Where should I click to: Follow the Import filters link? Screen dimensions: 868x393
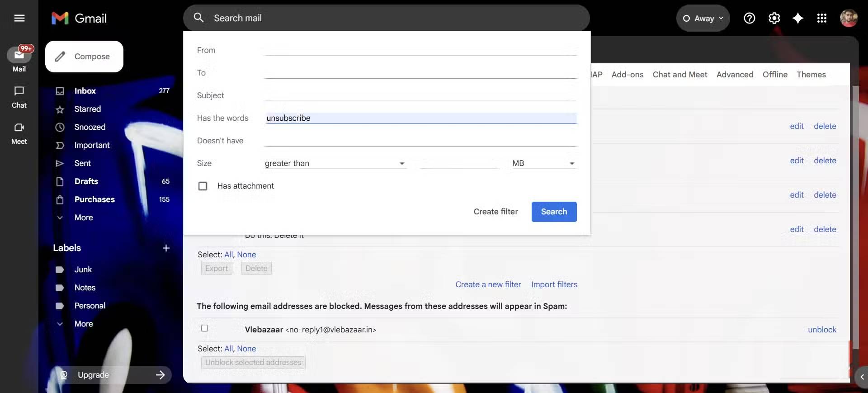(554, 284)
